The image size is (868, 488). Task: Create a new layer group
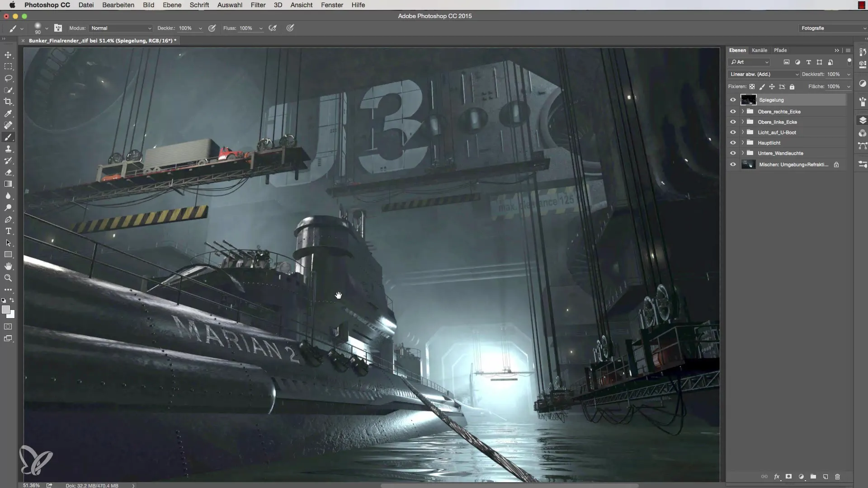813,477
